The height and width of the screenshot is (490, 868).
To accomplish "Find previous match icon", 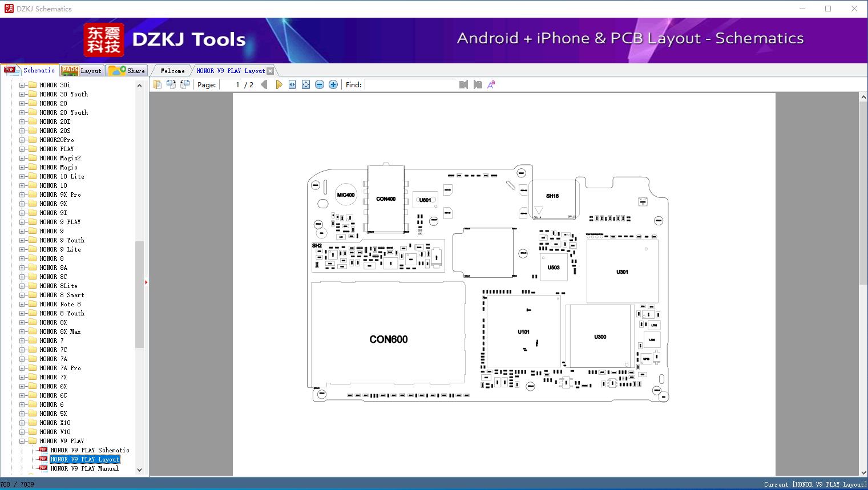I will 463,84.
